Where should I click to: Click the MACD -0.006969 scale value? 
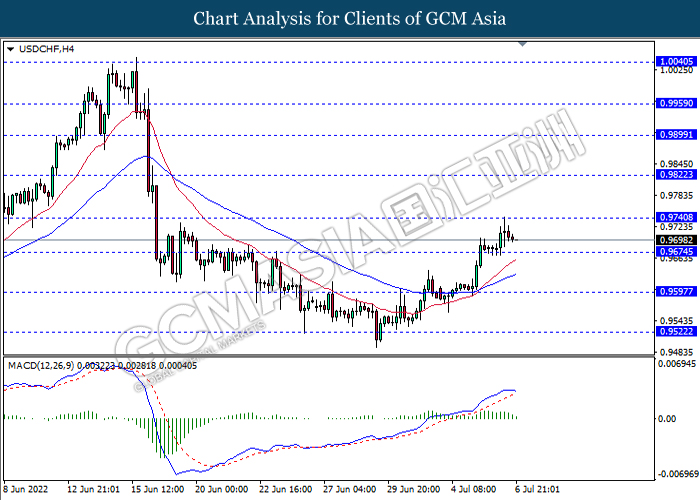678,473
